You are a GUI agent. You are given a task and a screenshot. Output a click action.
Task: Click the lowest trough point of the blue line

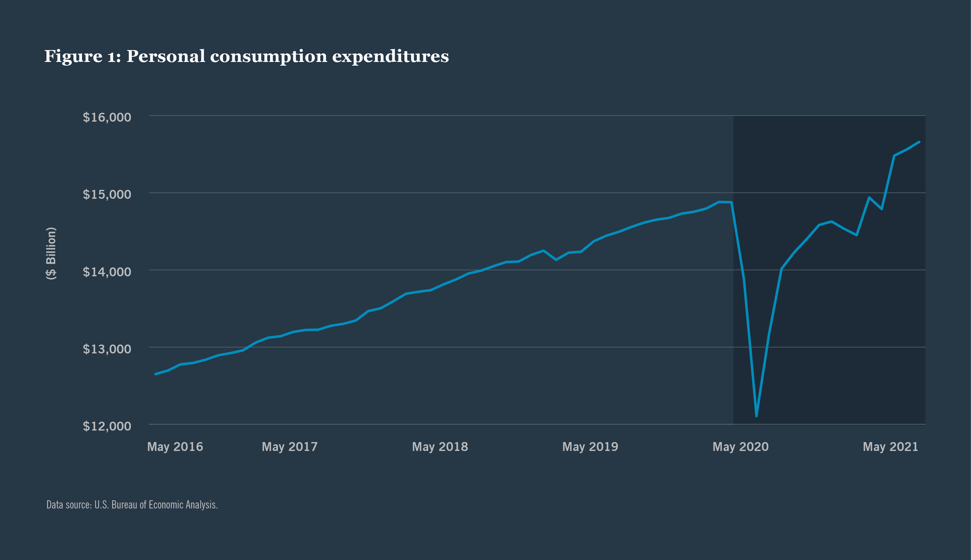click(x=756, y=416)
